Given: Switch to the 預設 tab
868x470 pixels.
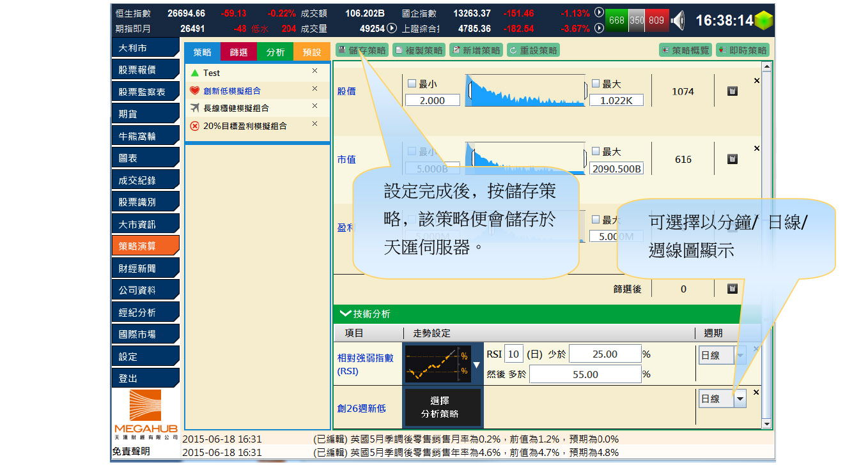Looking at the screenshot, I should coord(312,52).
